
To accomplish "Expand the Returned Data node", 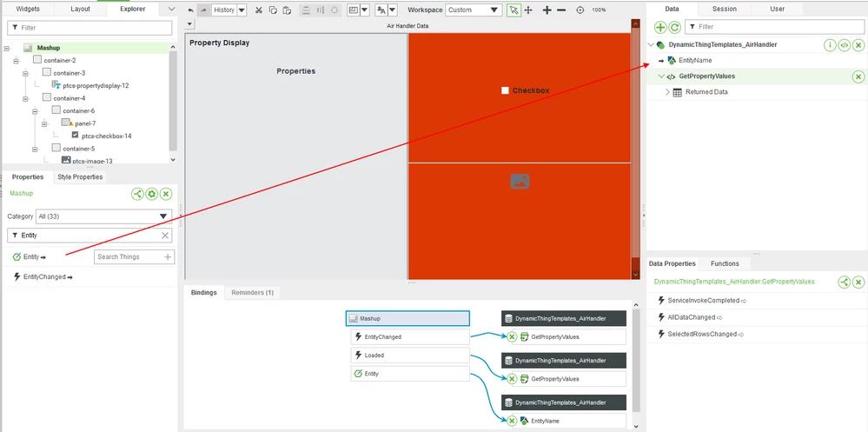I will click(x=667, y=92).
